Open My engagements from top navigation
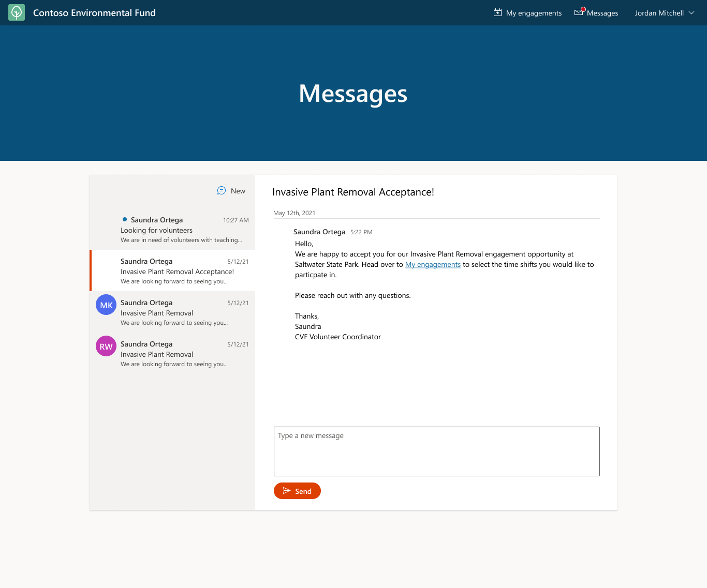 (x=534, y=13)
